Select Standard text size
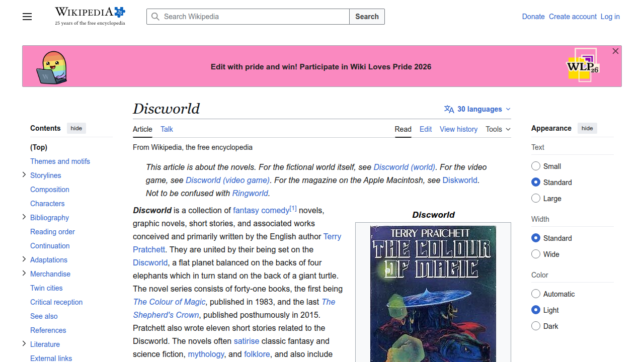The image size is (644, 362). [536, 182]
